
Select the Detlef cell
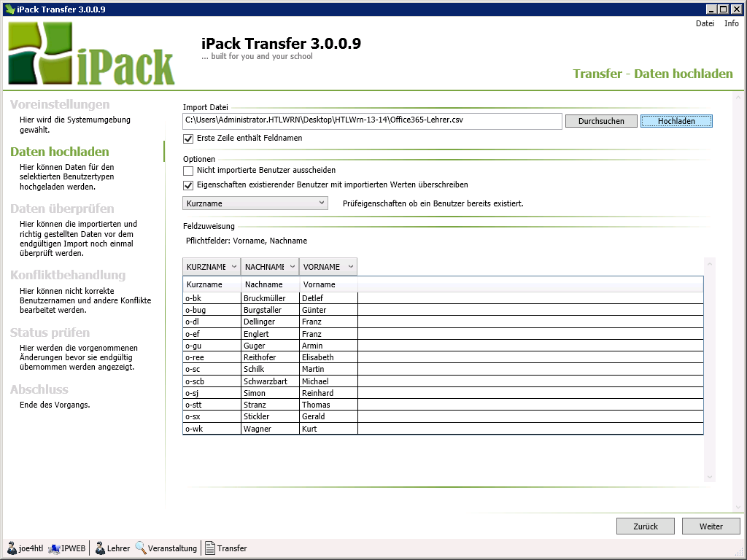coord(329,298)
